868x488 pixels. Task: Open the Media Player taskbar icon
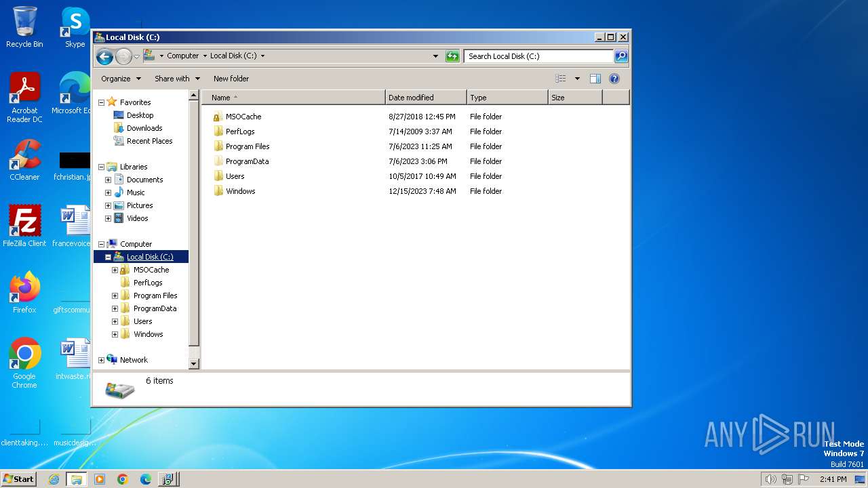(100, 479)
